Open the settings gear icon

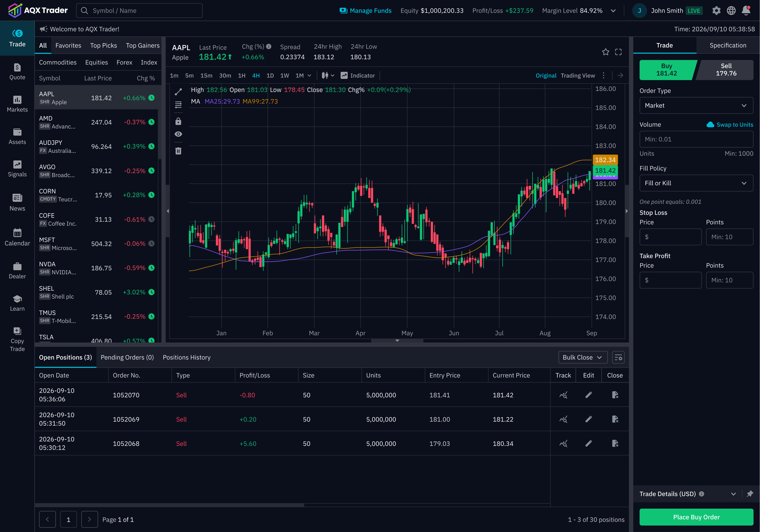(x=716, y=11)
